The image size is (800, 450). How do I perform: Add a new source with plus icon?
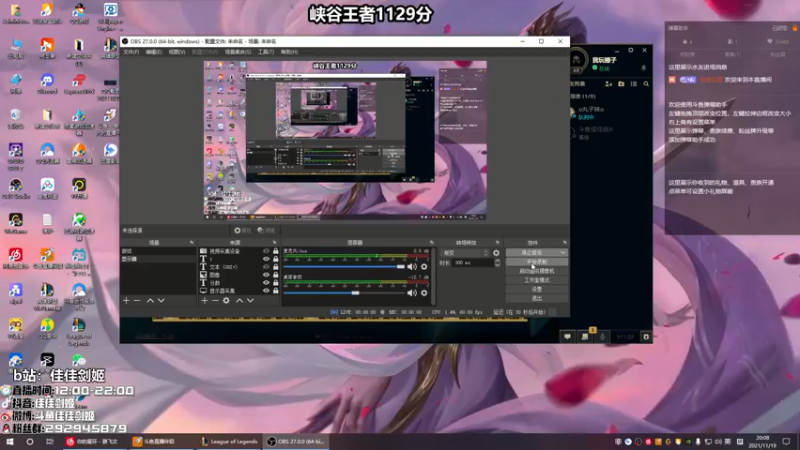pos(204,301)
